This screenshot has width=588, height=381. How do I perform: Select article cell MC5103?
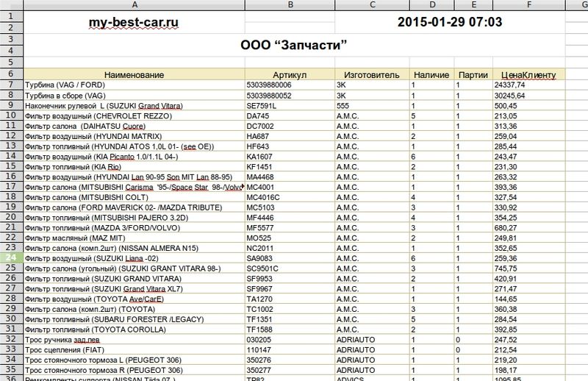point(290,207)
